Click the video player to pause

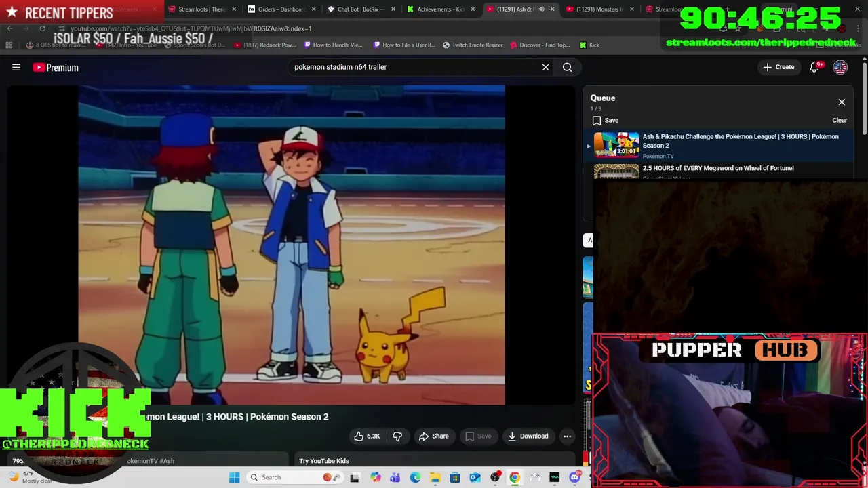tap(291, 245)
